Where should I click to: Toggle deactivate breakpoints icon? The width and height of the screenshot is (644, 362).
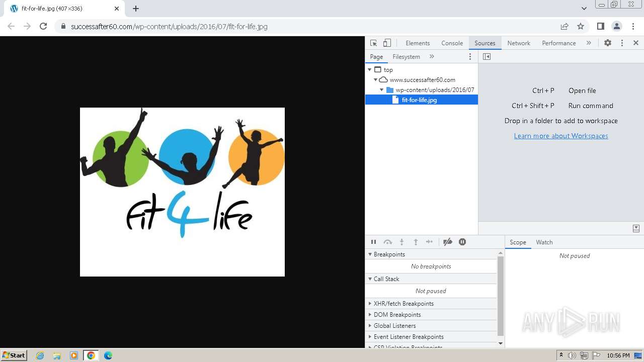click(x=447, y=242)
